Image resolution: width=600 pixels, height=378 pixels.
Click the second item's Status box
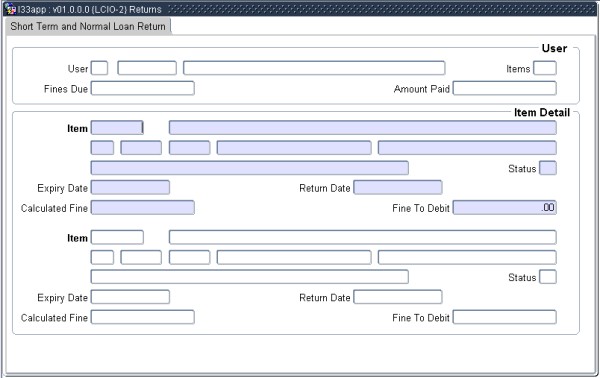click(548, 277)
